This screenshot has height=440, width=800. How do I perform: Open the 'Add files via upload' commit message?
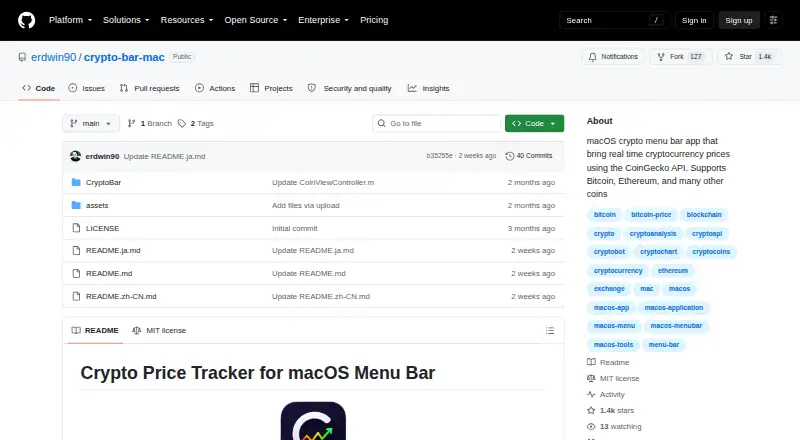(x=306, y=205)
